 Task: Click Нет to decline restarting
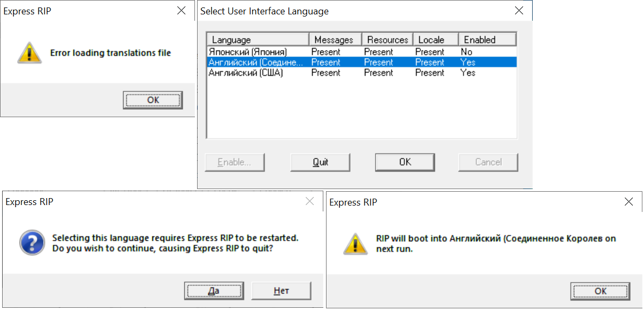pos(281,291)
